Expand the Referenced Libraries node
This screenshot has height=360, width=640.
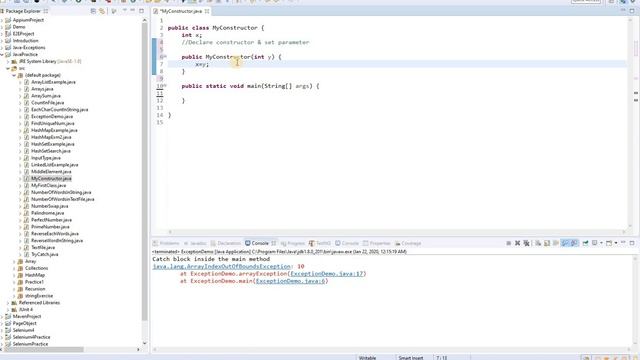click(x=8, y=303)
